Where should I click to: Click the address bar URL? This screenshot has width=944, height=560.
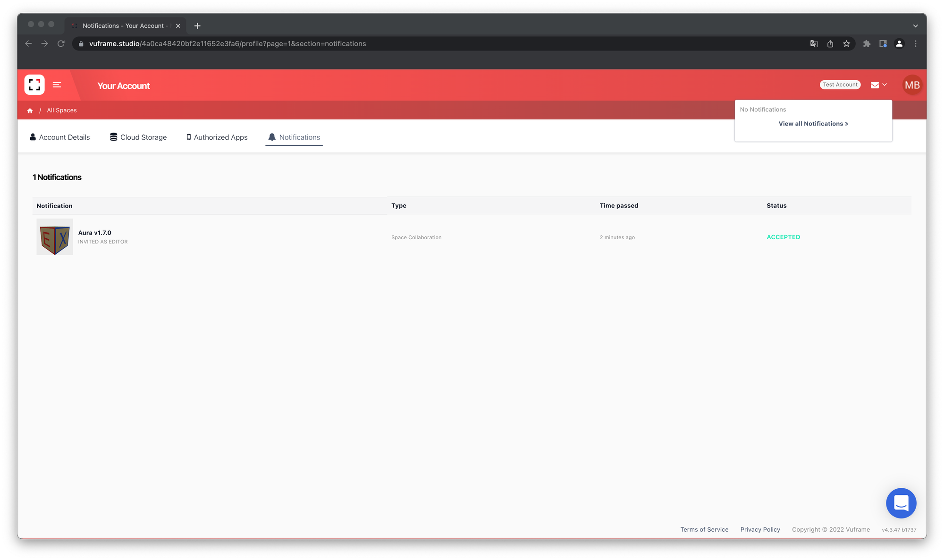[228, 43]
